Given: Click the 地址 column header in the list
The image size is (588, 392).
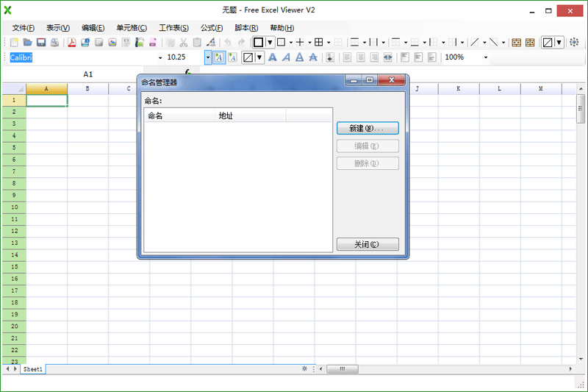Looking at the screenshot, I should pyautogui.click(x=251, y=115).
